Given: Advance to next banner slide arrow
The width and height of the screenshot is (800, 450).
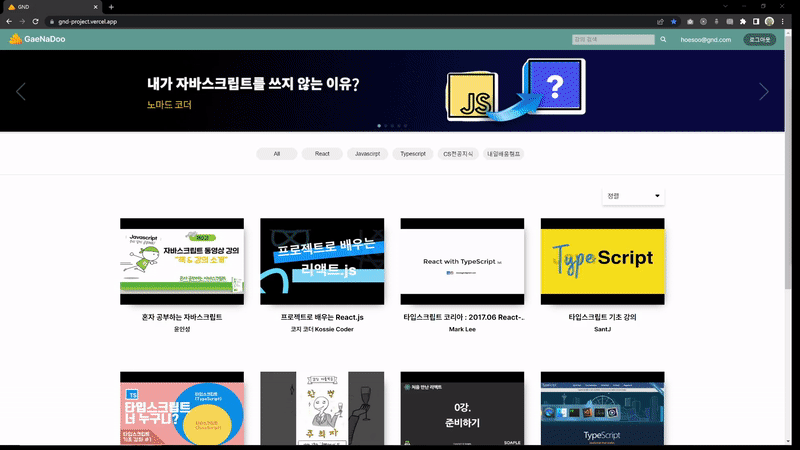Looking at the screenshot, I should point(764,91).
